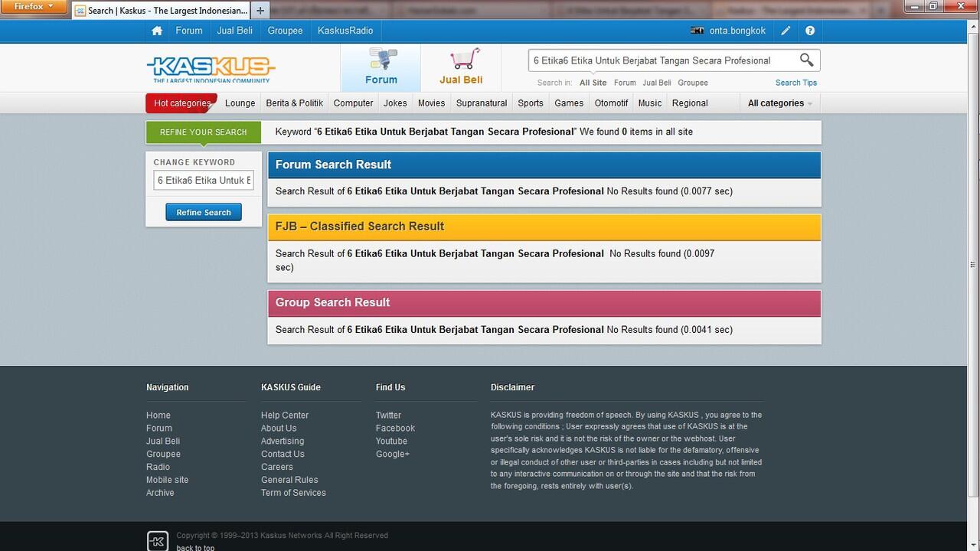Open the Jokes category
Image resolution: width=980 pixels, height=551 pixels.
[x=395, y=103]
